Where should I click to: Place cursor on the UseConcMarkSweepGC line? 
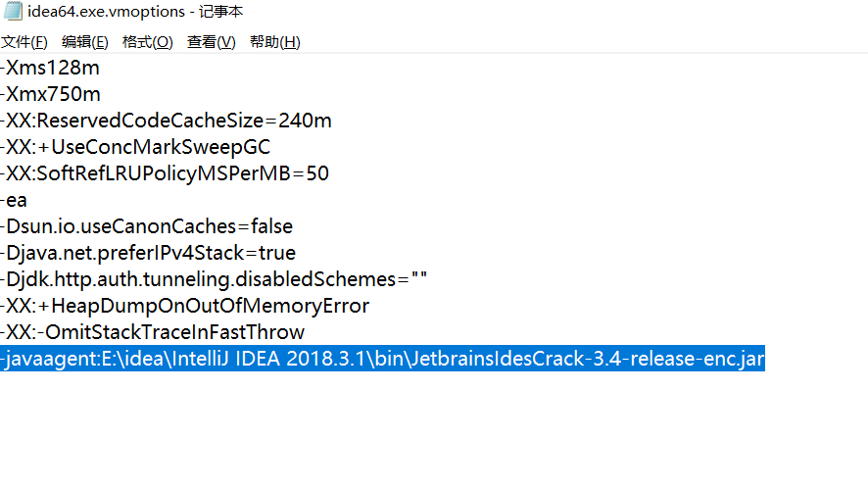click(136, 148)
